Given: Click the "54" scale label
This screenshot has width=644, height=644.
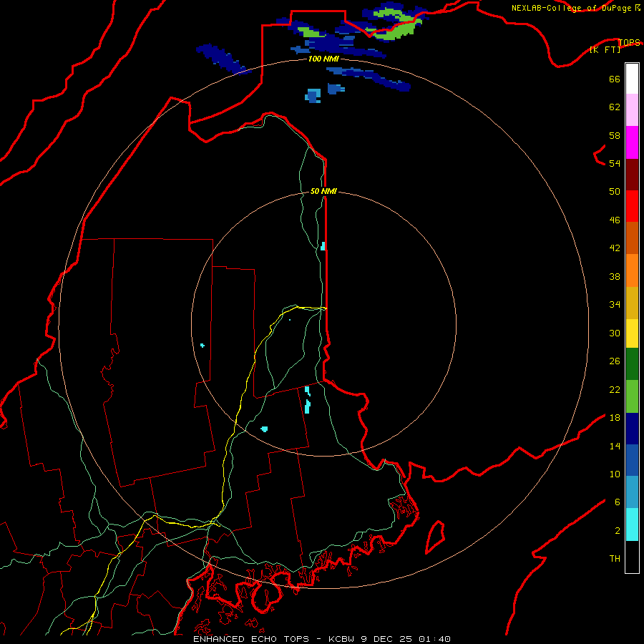Looking at the screenshot, I should [x=615, y=163].
